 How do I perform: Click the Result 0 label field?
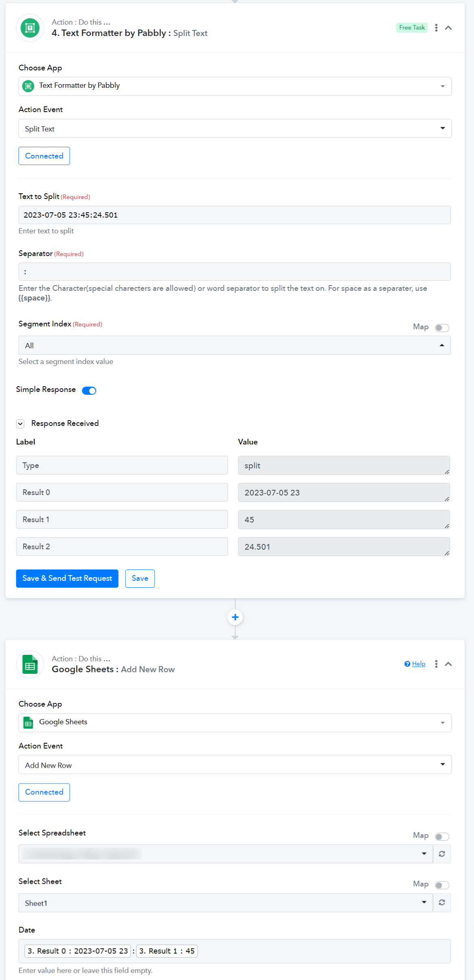click(122, 492)
